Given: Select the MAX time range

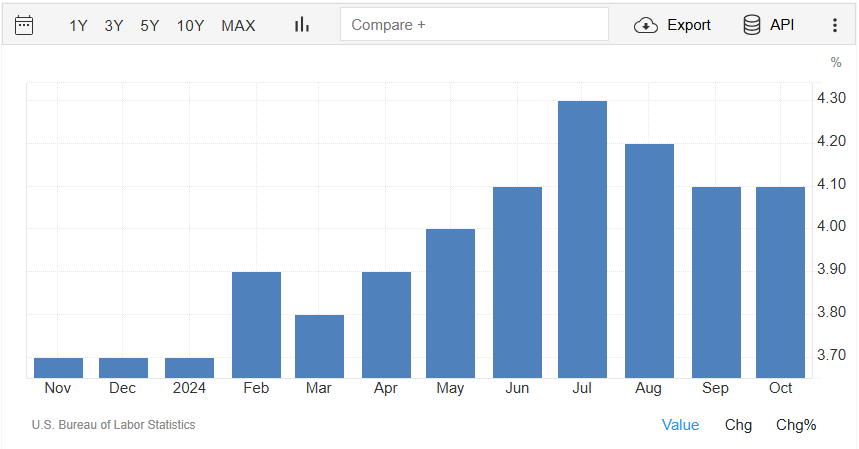Looking at the screenshot, I should pyautogui.click(x=238, y=26).
